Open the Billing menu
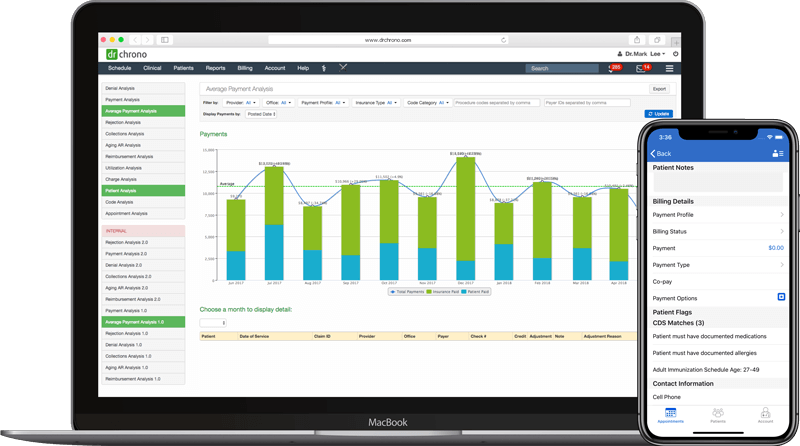This screenshot has width=800, height=446. pyautogui.click(x=245, y=68)
